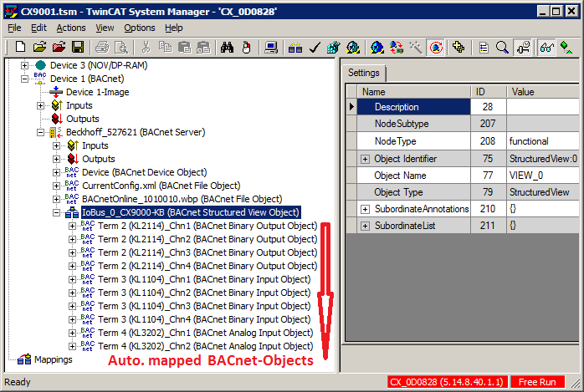Viewport: 584px width, 392px height.
Task: Click the New document toolbar icon
Action: [x=20, y=48]
